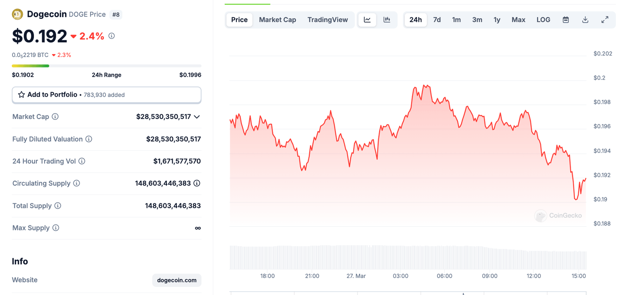Switch to line chart view icon
This screenshot has height=295, width=644.
click(x=367, y=20)
